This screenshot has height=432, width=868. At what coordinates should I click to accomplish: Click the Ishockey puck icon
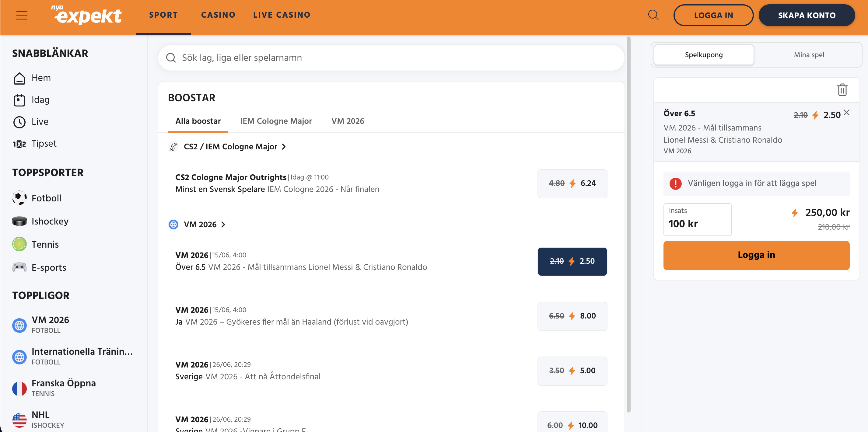pyautogui.click(x=19, y=221)
